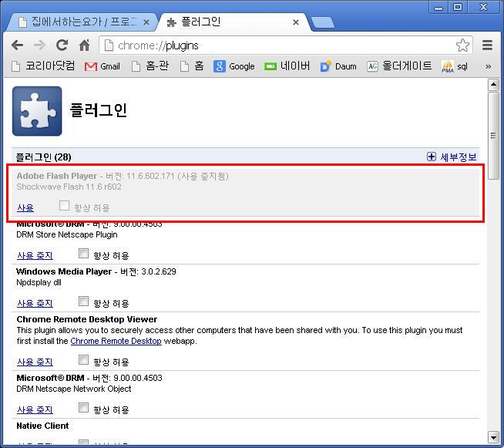Go back with the back arrow

18,45
